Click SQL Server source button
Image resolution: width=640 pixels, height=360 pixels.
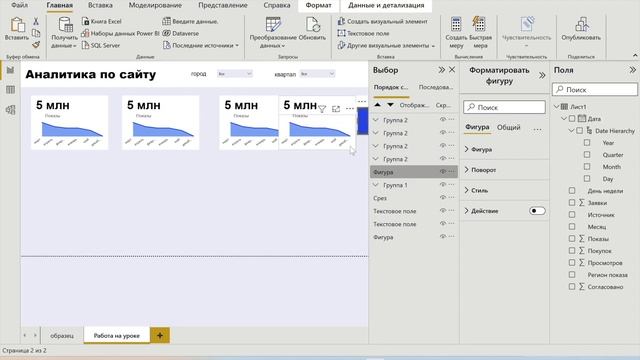[101, 45]
